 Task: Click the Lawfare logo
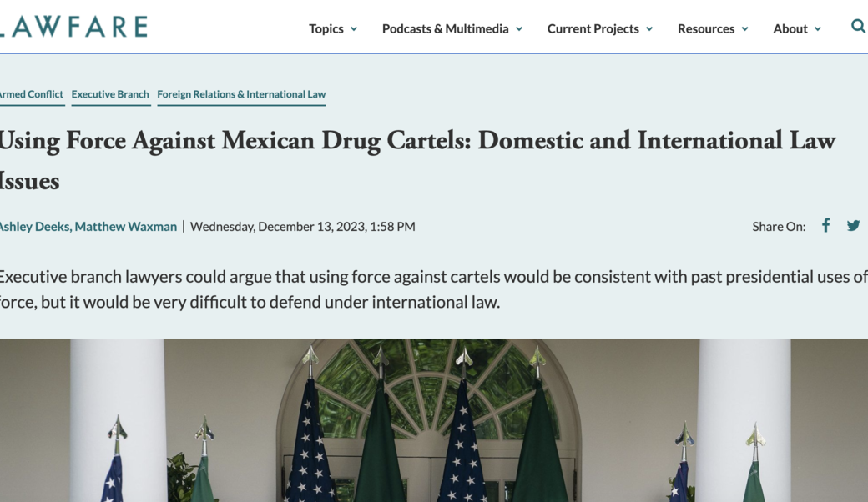coord(75,27)
